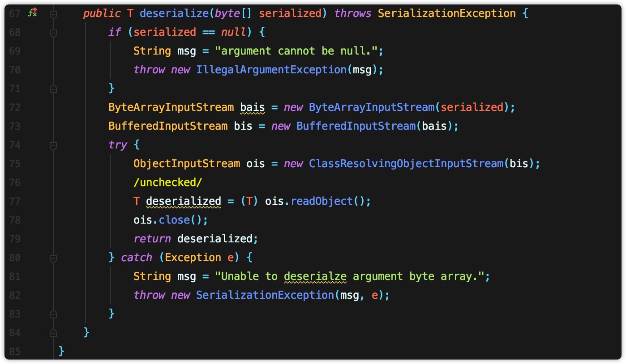Click line number 72 in the gutter
The height and width of the screenshot is (364, 626).
15,107
